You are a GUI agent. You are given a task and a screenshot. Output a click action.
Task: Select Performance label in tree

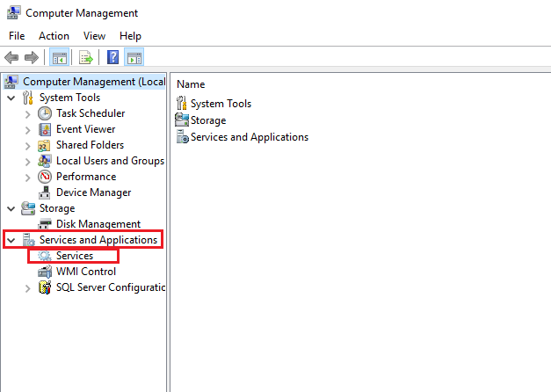[86, 177]
